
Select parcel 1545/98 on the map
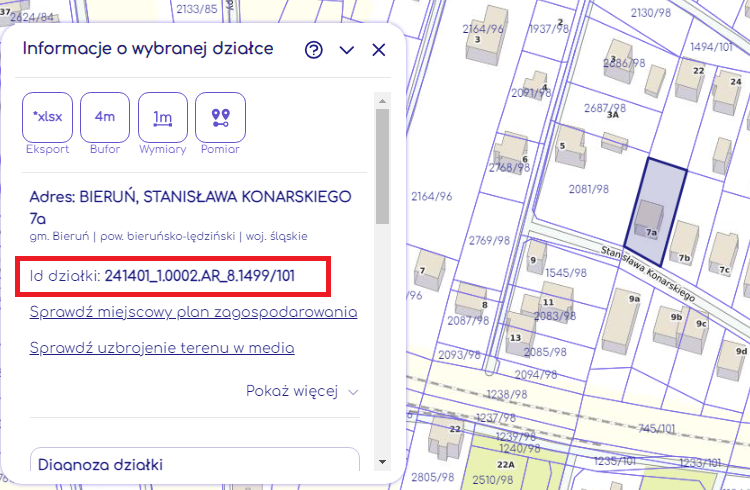[x=566, y=273]
